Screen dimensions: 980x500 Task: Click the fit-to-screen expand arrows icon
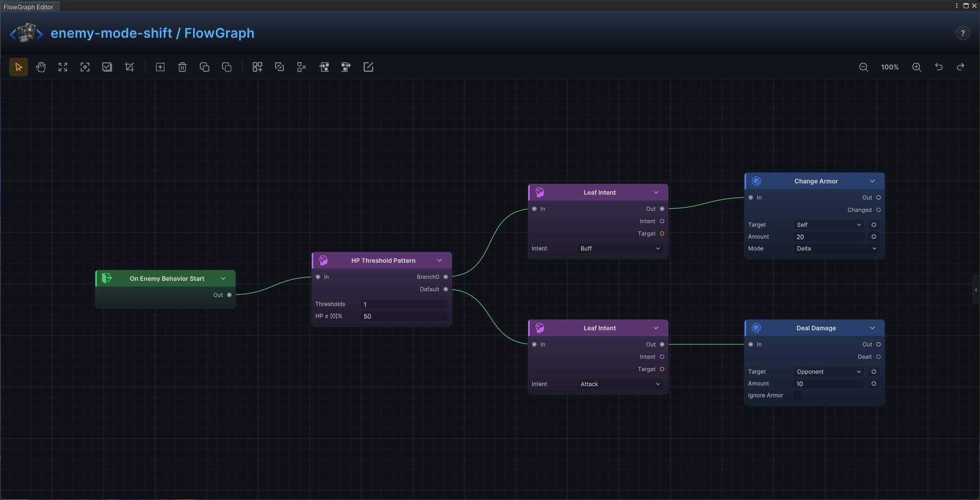(x=63, y=67)
